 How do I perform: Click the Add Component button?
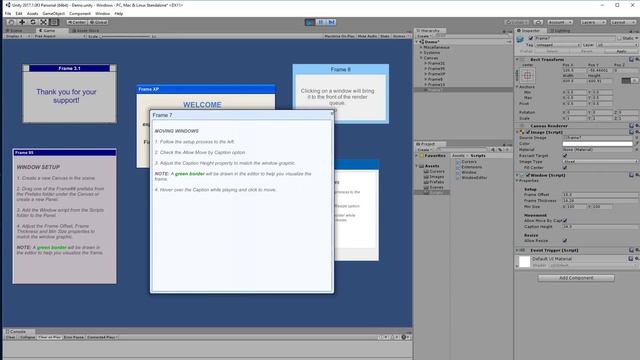click(x=576, y=278)
